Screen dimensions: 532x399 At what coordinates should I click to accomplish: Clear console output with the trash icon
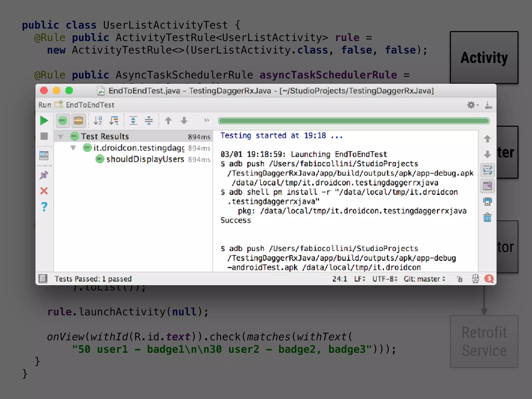point(487,217)
